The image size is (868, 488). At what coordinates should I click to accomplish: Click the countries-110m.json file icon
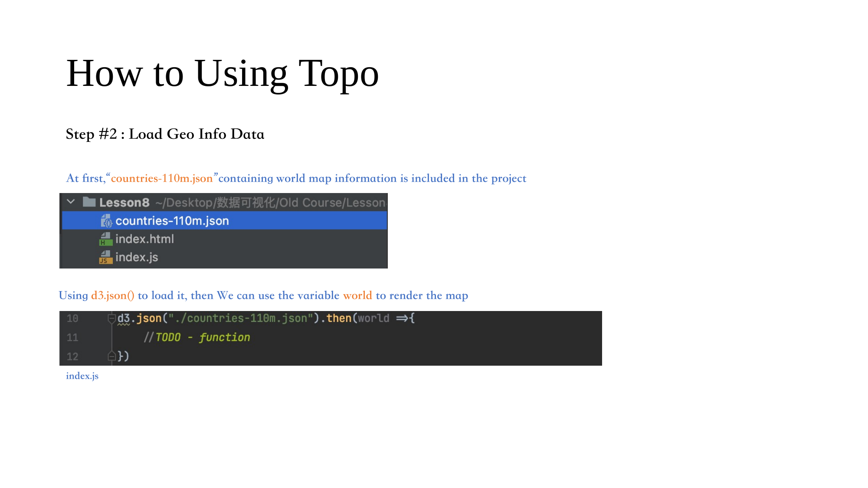pyautogui.click(x=106, y=221)
